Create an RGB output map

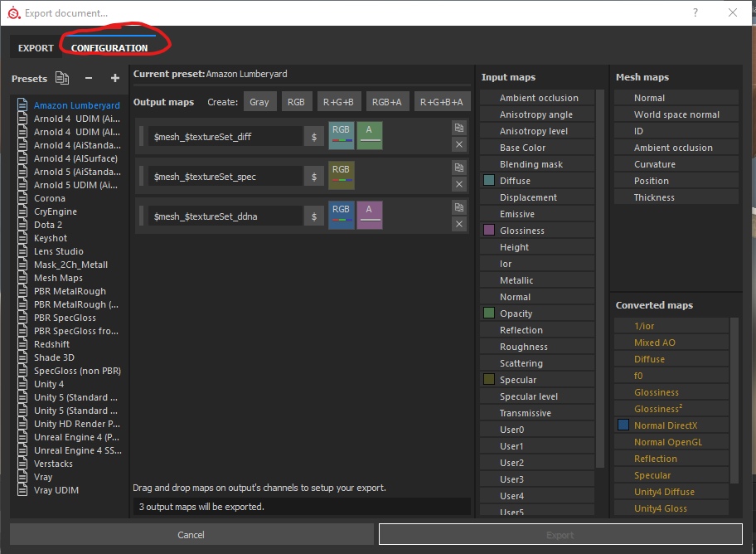[296, 102]
